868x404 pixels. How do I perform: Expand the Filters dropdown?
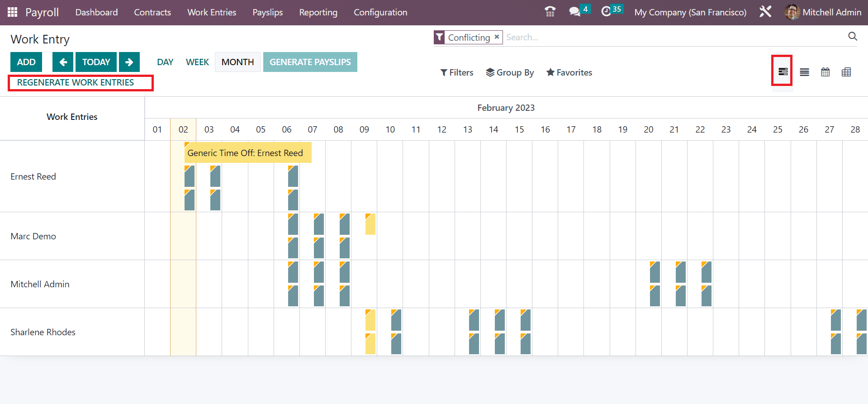tap(457, 72)
